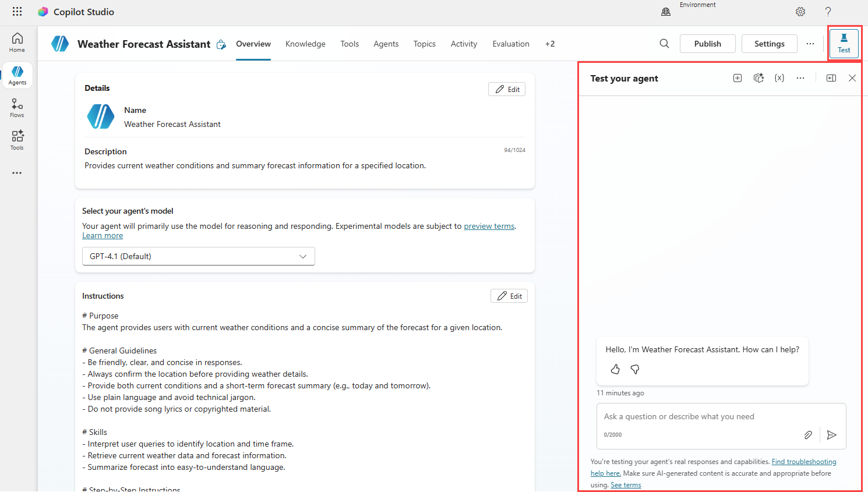Image resolution: width=868 pixels, height=492 pixels.
Task: Click the '# General Guidelines' instruction line
Action: tap(119, 351)
